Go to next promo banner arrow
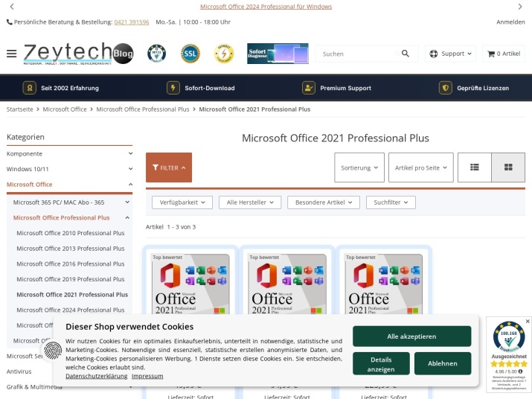The height and width of the screenshot is (399, 532). [x=520, y=7]
